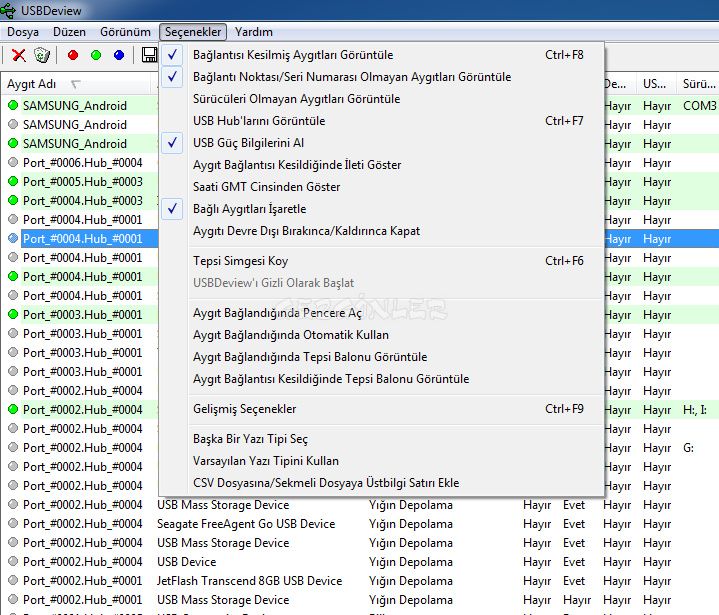Click green status dot of Port_#0004.Hub_#0003
This screenshot has height=615, width=719.
click(13, 200)
